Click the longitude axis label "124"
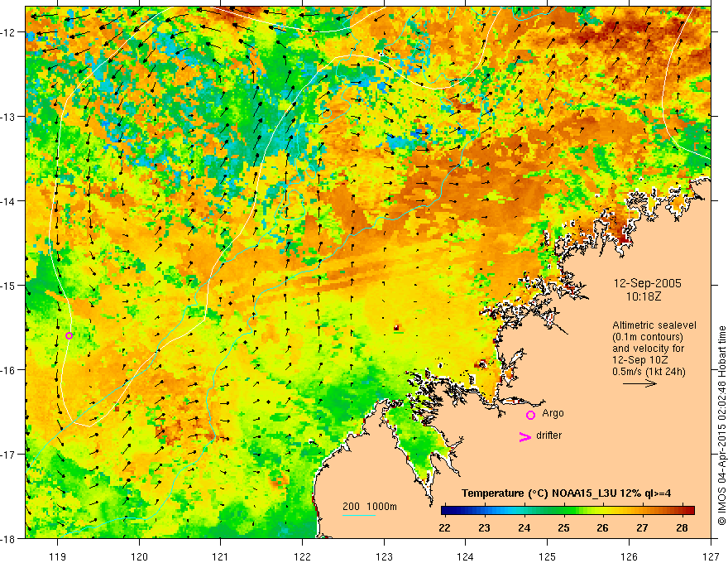The height and width of the screenshot is (563, 728). [466, 556]
